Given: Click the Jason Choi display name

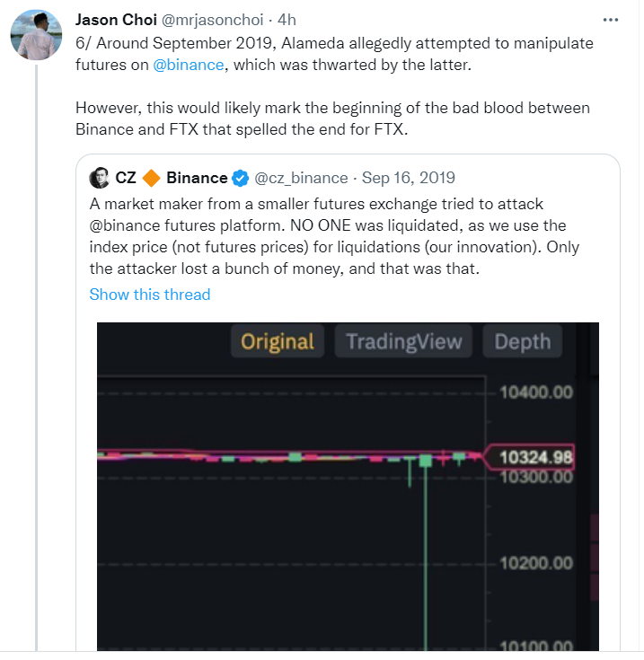Looking at the screenshot, I should [x=117, y=20].
